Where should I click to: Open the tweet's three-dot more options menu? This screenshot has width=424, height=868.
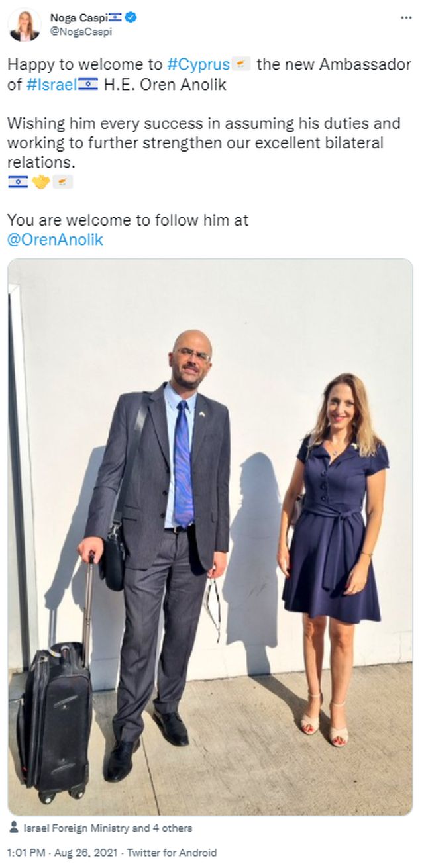coord(406,18)
